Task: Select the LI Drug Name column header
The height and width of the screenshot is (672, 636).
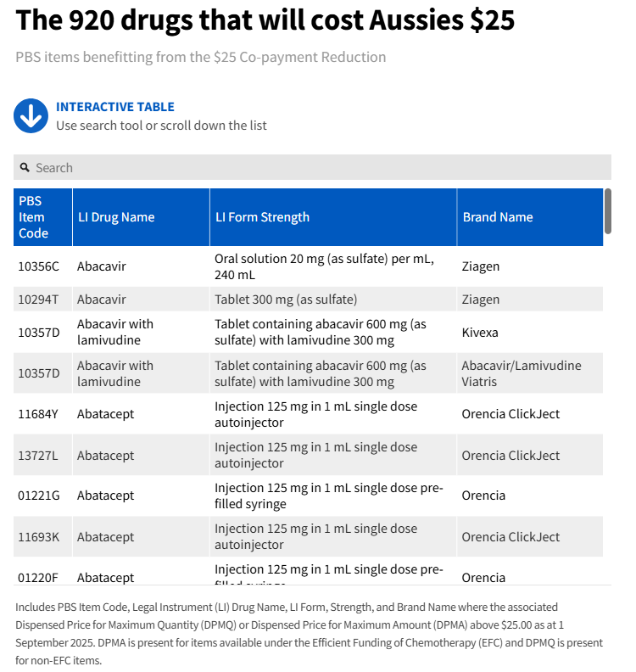Action: click(x=141, y=217)
